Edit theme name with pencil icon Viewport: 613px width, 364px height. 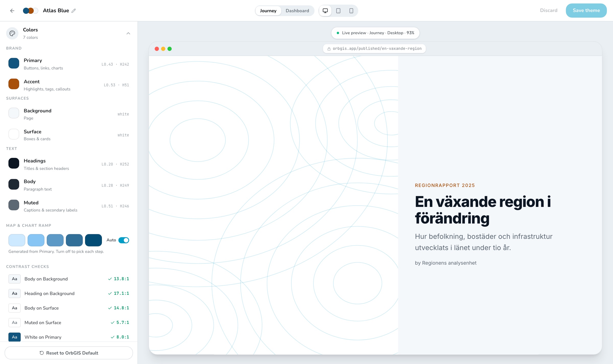74,11
